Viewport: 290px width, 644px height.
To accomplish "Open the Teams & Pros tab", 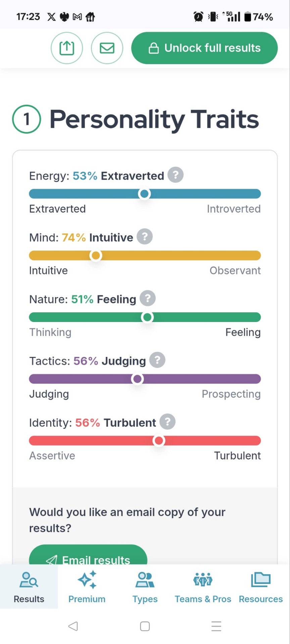I will (x=203, y=587).
